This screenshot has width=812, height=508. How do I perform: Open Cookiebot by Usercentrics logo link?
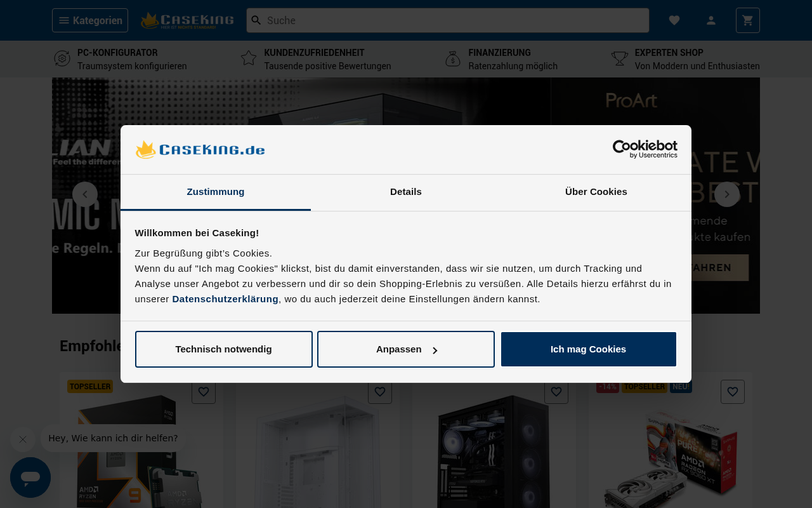[x=645, y=149]
